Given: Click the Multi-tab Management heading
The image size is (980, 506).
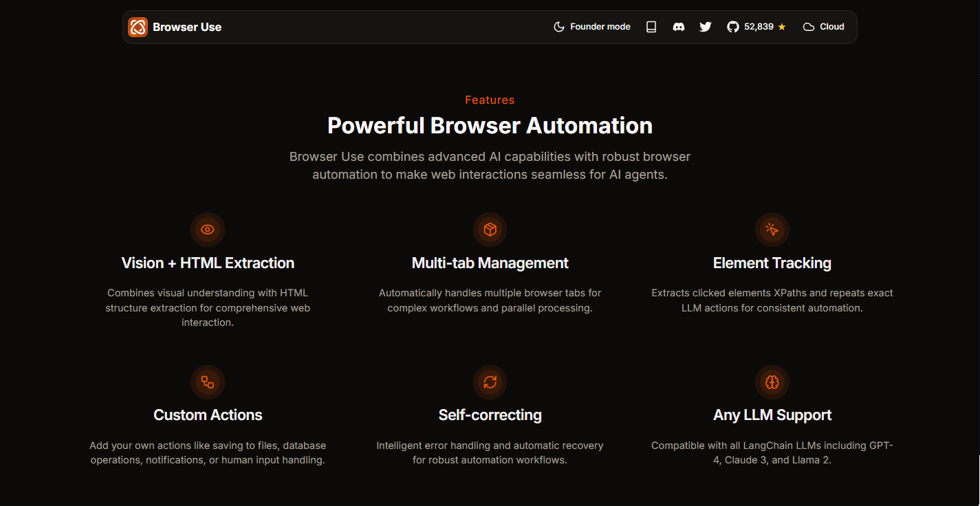Looking at the screenshot, I should pos(490,263).
